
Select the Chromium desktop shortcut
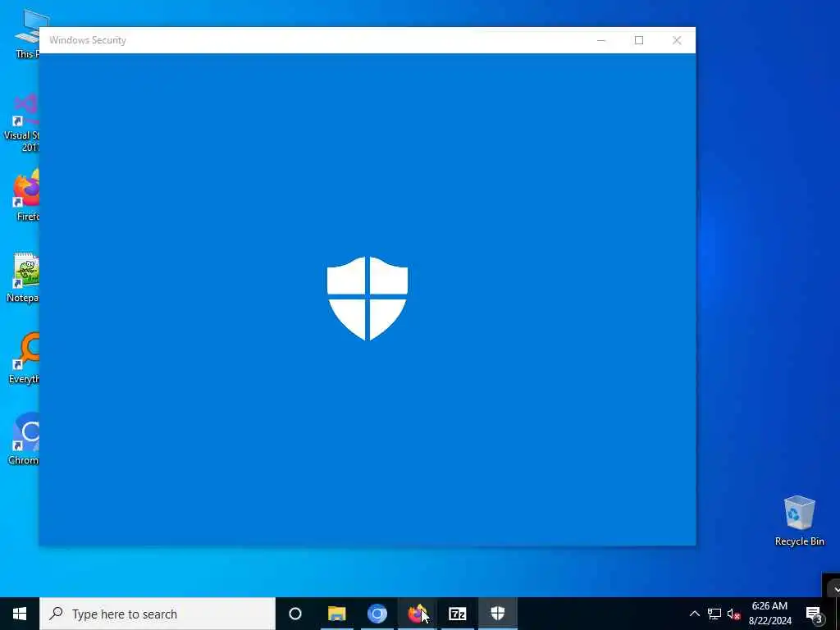(24, 438)
